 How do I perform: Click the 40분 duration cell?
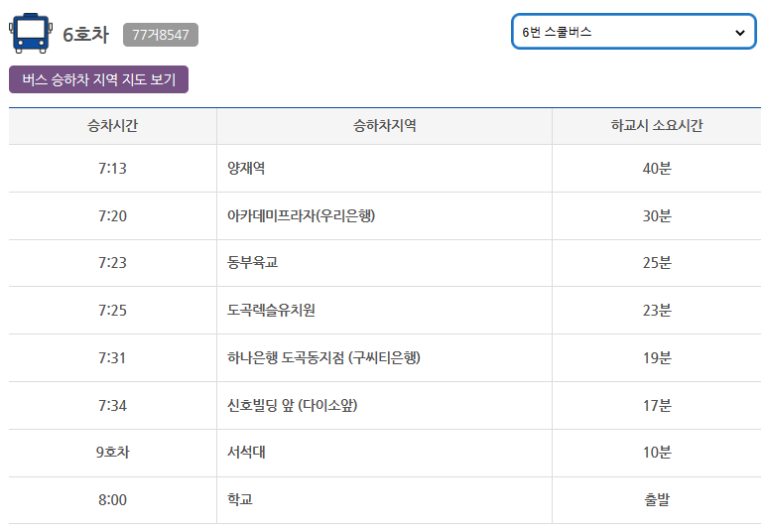pos(657,169)
